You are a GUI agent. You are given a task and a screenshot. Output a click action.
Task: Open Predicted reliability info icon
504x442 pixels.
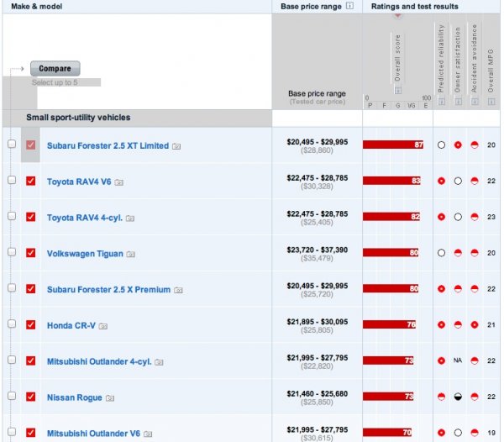coord(441,102)
